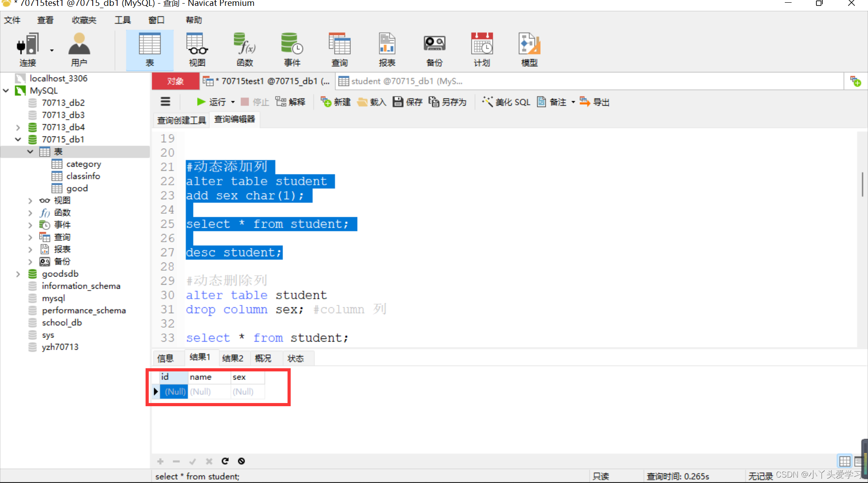Image resolution: width=868 pixels, height=483 pixels.
Task: Switch to 查询创建工具 tab
Action: coord(181,120)
